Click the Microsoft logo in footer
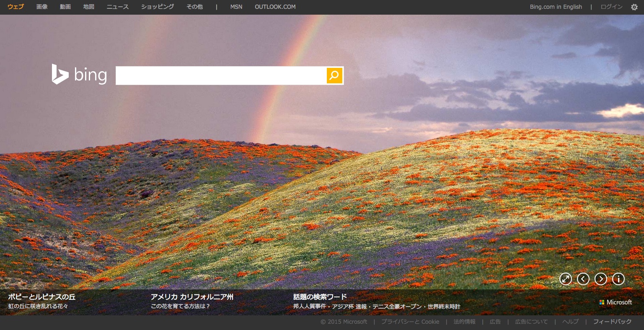This screenshot has width=644, height=330. coord(616,302)
